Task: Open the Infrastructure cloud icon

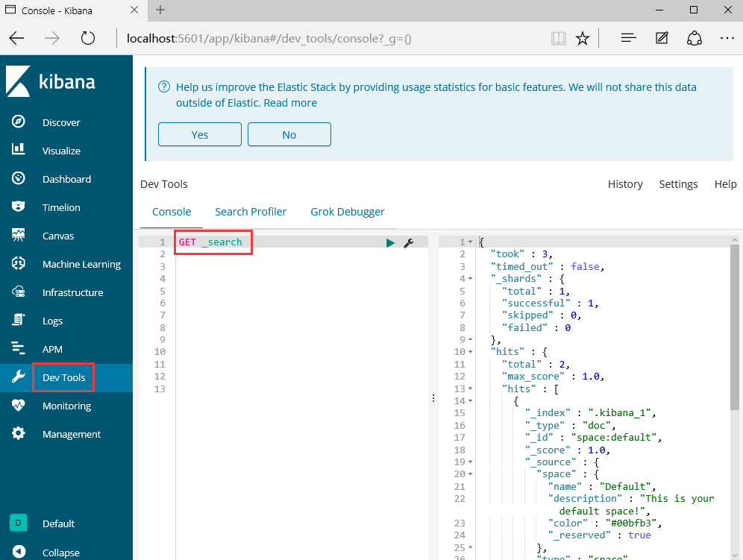Action: pos(18,292)
